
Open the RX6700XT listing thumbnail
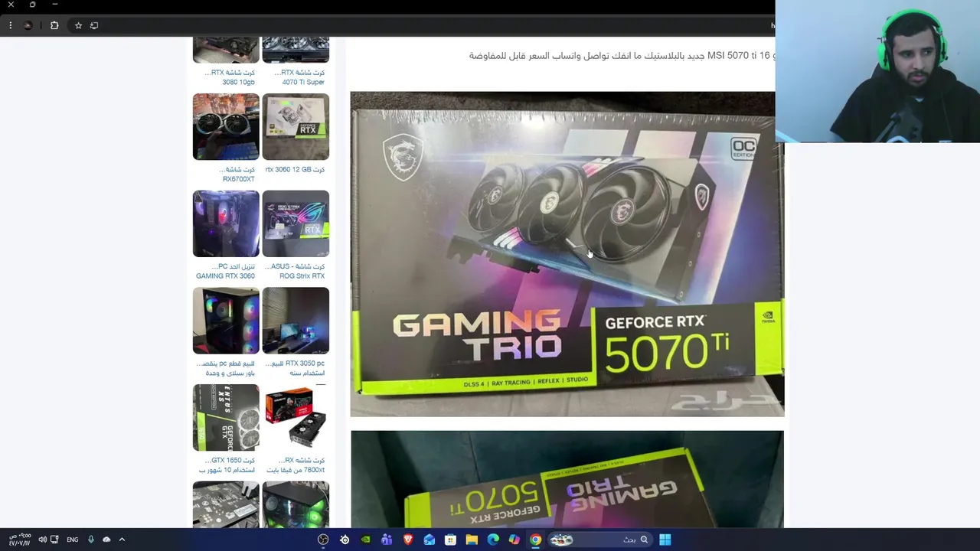(x=226, y=126)
